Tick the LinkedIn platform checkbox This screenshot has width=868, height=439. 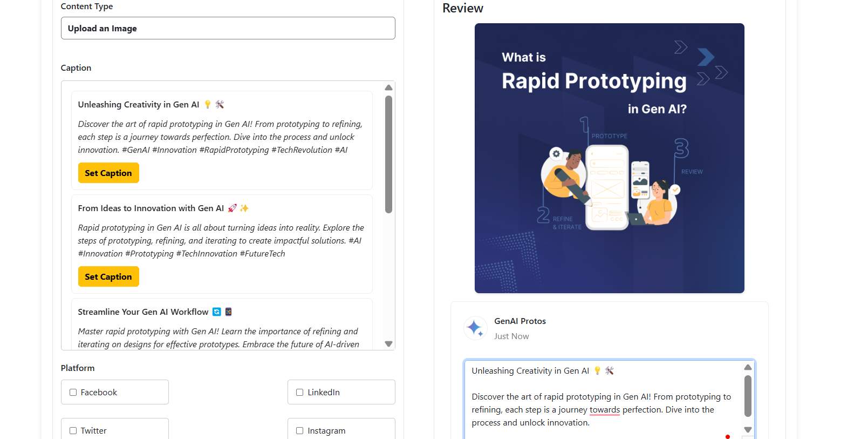[300, 393]
